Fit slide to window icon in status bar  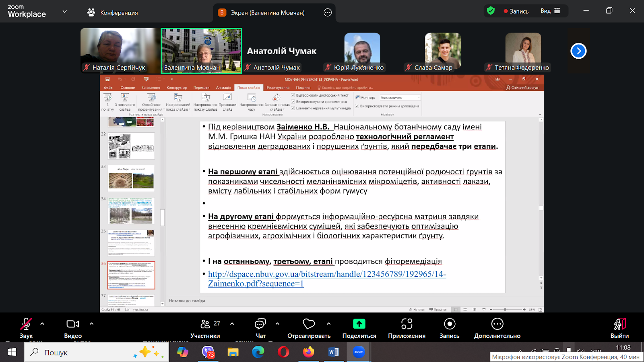tap(541, 310)
